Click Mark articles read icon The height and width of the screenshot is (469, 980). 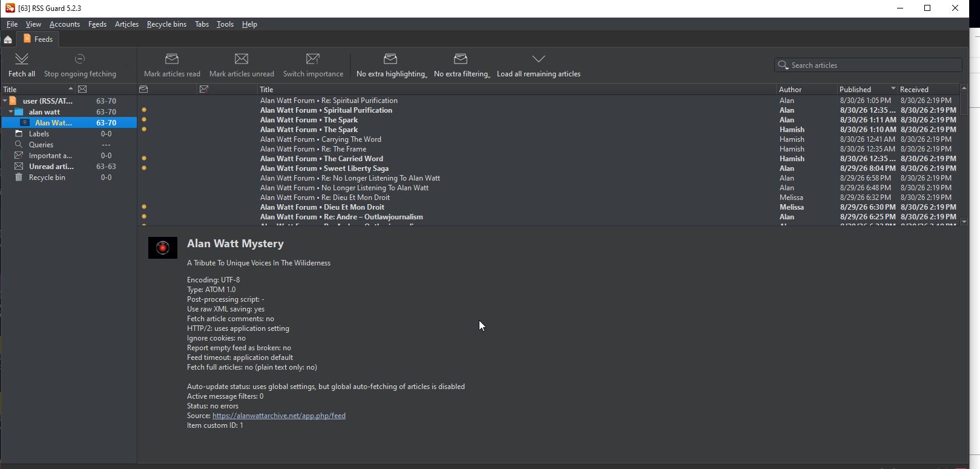(x=172, y=59)
